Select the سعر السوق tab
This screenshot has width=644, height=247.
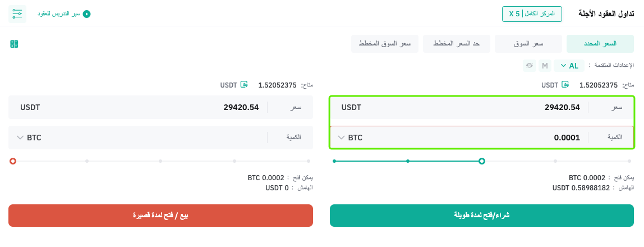[528, 44]
